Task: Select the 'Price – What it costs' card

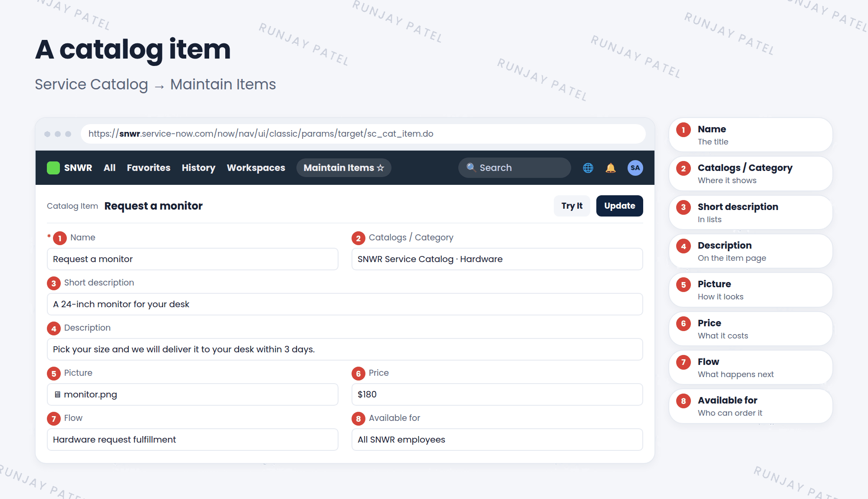Action: 750,329
